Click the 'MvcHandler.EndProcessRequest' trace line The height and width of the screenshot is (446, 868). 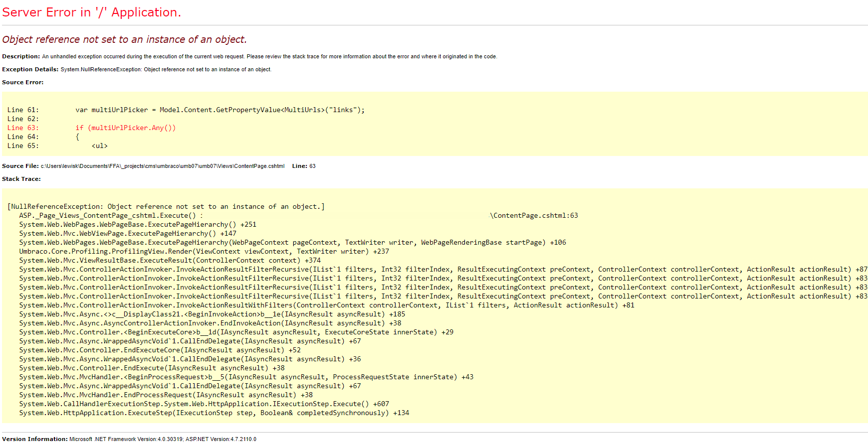click(166, 395)
